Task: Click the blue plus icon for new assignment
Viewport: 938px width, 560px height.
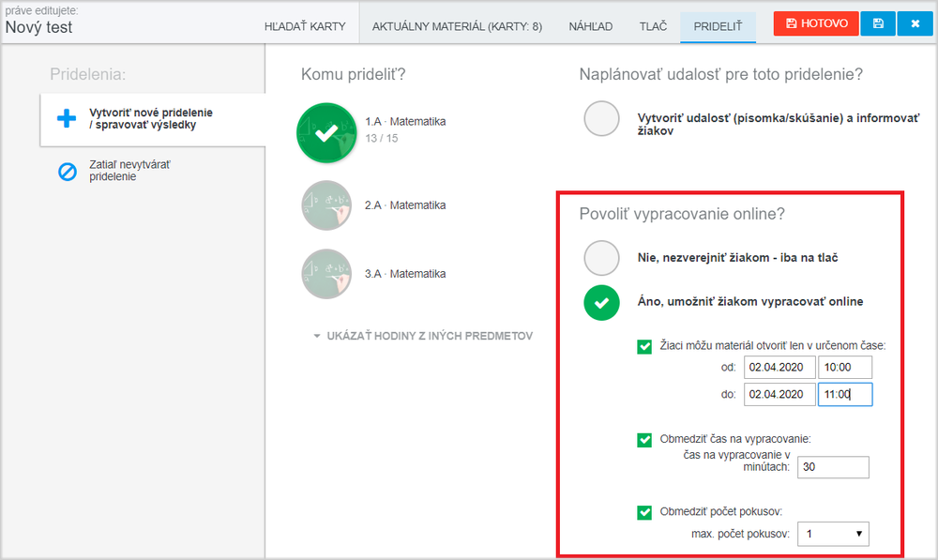Action: click(67, 118)
